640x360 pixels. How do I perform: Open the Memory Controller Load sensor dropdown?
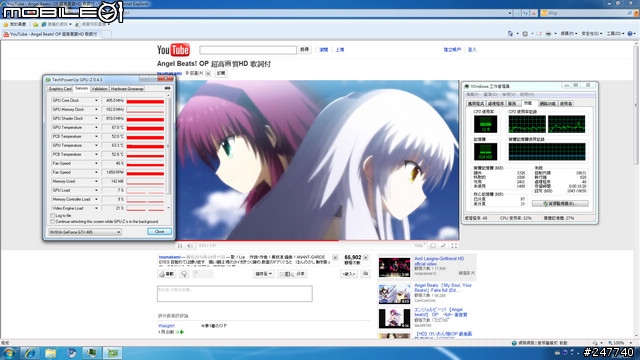[x=96, y=199]
